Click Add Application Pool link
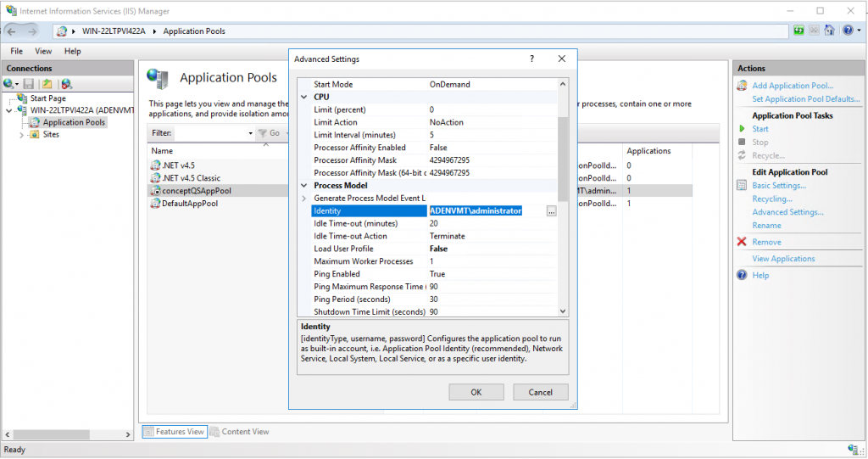Screen dimensions: 868x459 [x=793, y=86]
